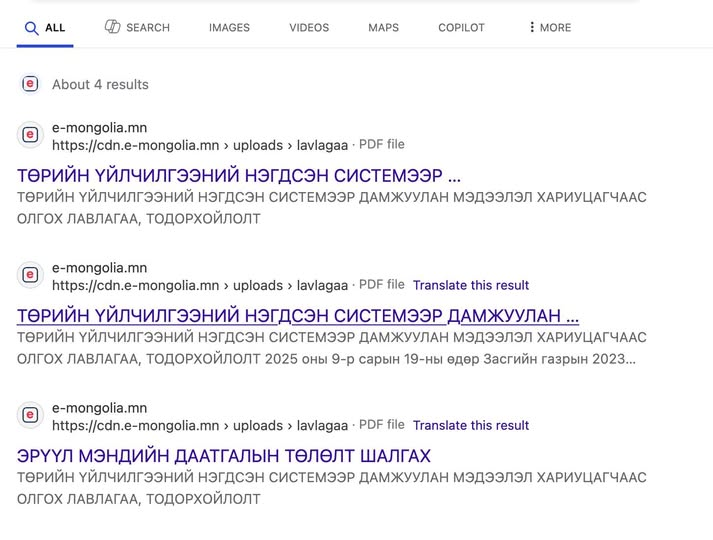Click Translate this result for ЭРҮҮЛ МЭНДИЙН result

point(471,425)
